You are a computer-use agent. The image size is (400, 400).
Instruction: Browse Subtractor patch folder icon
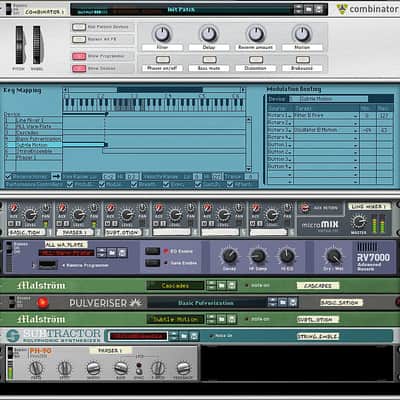[x=184, y=336]
